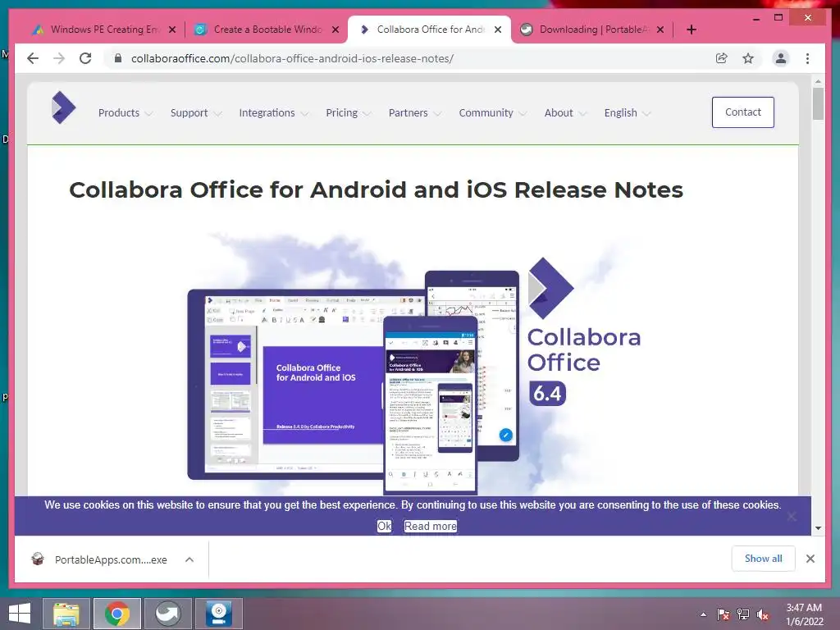Open Windows Start menu

[x=20, y=614]
